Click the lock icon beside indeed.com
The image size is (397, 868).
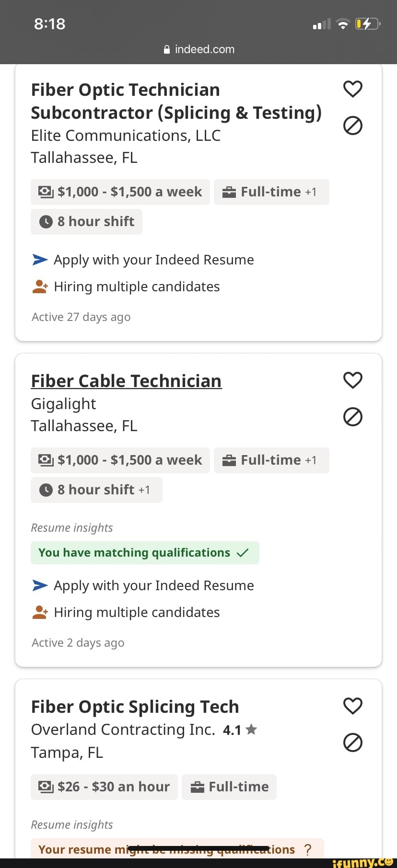pyautogui.click(x=167, y=49)
